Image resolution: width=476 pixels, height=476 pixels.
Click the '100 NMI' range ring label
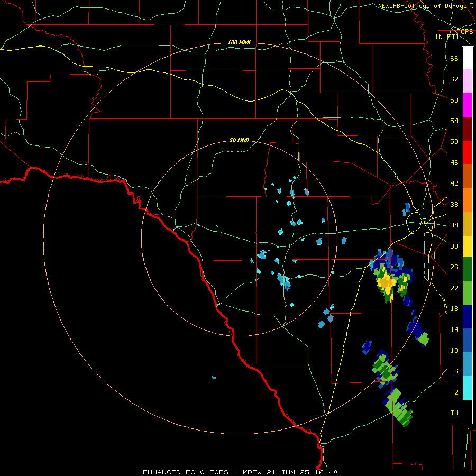click(239, 42)
